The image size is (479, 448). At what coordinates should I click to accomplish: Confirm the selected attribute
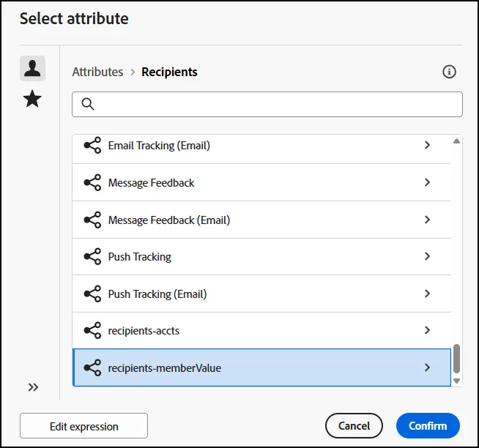428,426
